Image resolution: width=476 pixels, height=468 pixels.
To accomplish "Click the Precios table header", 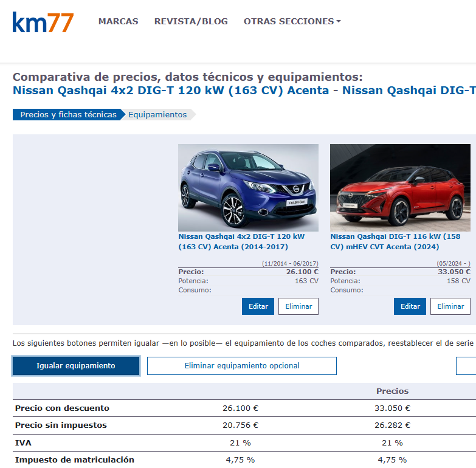I will (392, 391).
